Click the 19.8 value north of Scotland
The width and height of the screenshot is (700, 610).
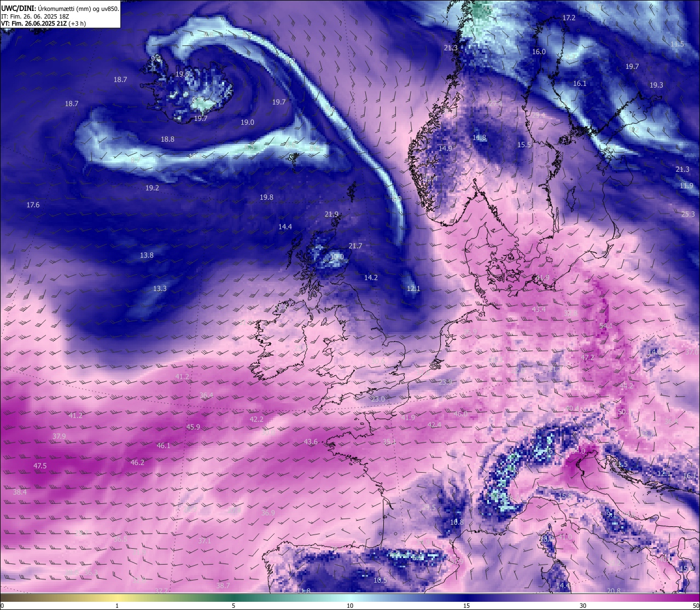pos(266,197)
